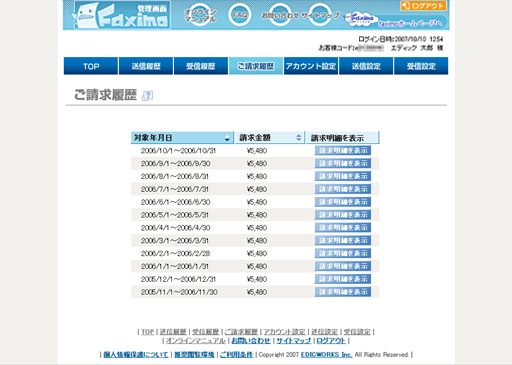Open the 受信設定 tab

pos(421,66)
